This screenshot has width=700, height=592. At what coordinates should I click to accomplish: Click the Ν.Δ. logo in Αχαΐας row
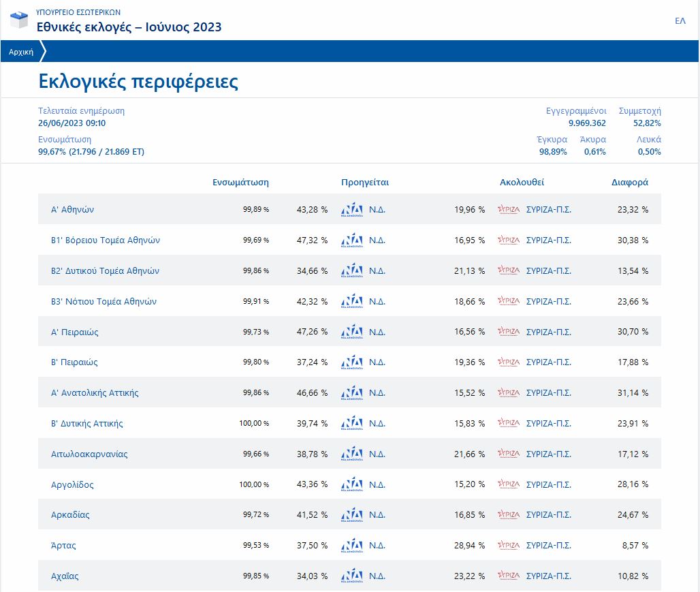[351, 576]
